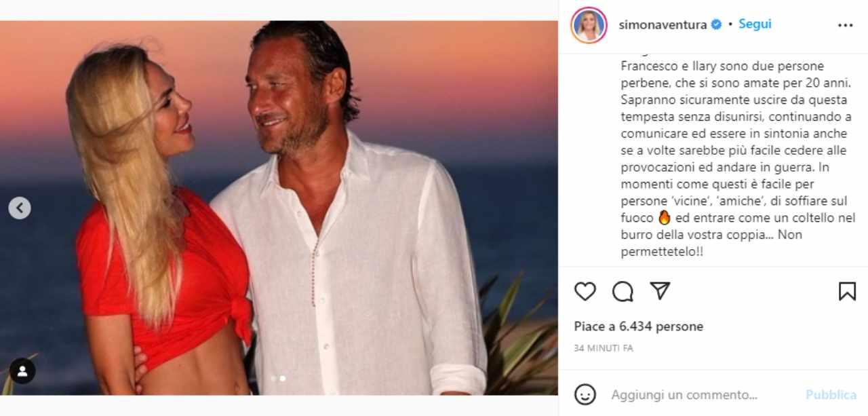The image size is (868, 416).
Task: Click Pubblica to post the comment
Action: tap(831, 394)
